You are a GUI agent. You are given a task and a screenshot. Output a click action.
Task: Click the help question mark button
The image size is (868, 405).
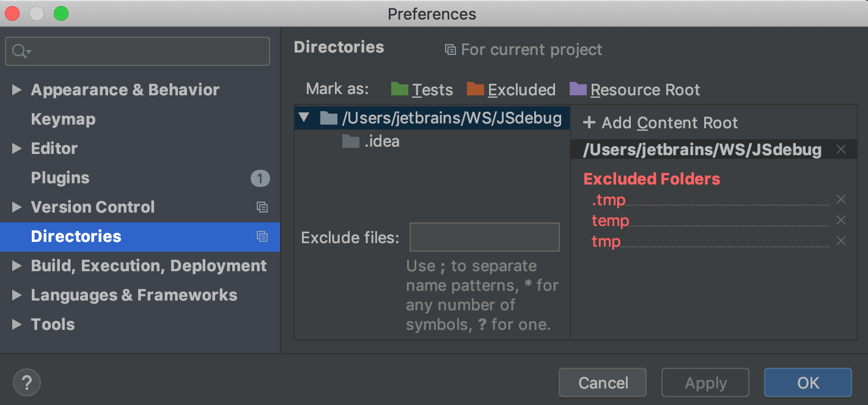pos(27,383)
